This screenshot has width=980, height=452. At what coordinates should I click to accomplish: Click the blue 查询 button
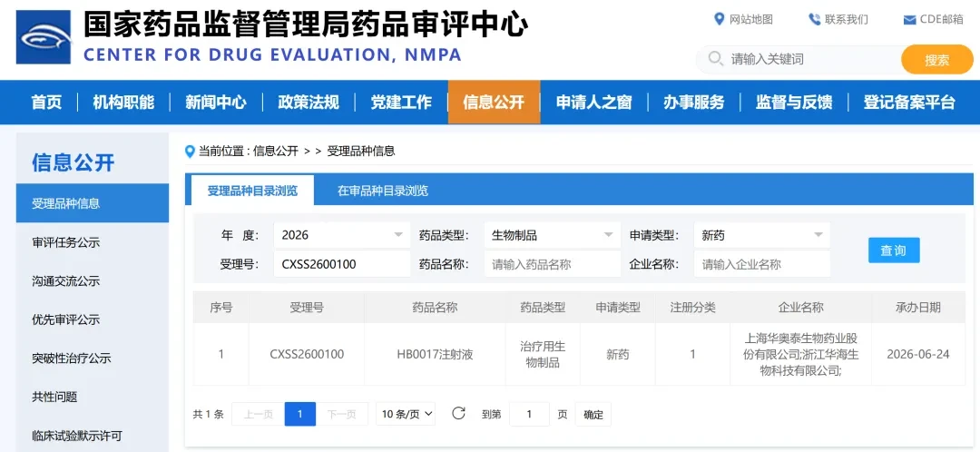pos(894,251)
